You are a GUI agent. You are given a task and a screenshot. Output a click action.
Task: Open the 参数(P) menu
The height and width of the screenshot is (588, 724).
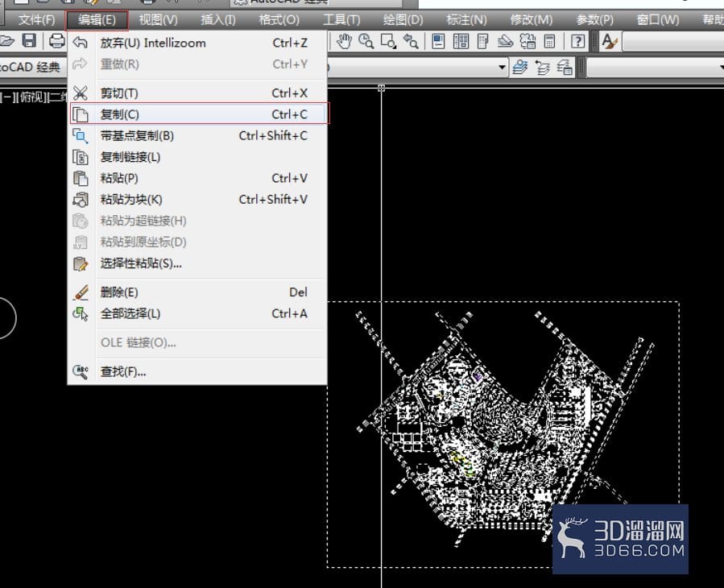coord(594,20)
